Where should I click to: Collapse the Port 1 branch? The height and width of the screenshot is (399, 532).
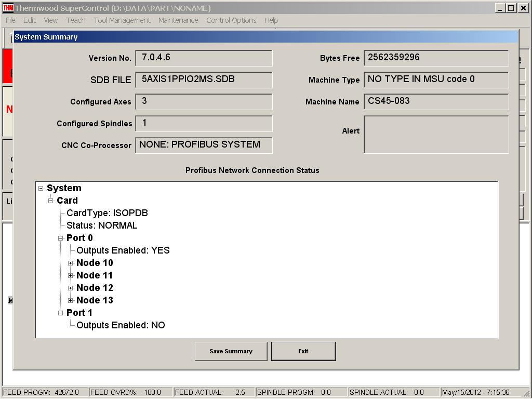point(61,313)
